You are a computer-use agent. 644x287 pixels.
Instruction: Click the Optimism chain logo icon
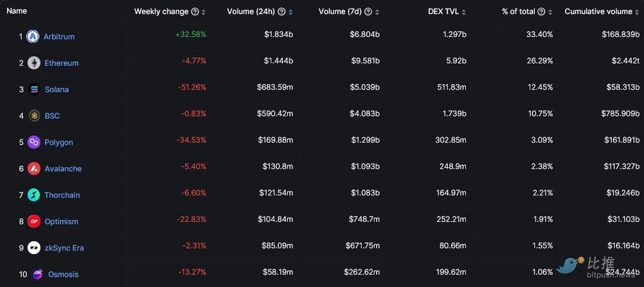point(34,222)
